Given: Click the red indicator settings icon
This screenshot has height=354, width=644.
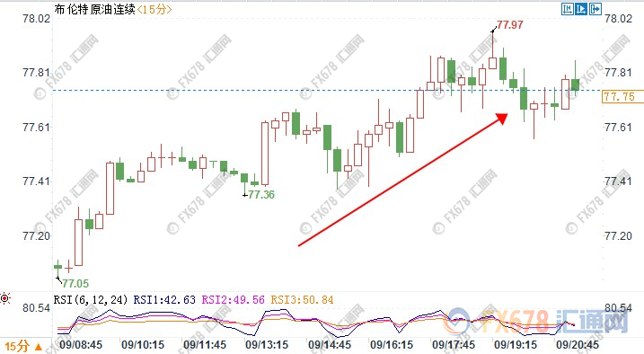Looking at the screenshot, I should [4, 298].
